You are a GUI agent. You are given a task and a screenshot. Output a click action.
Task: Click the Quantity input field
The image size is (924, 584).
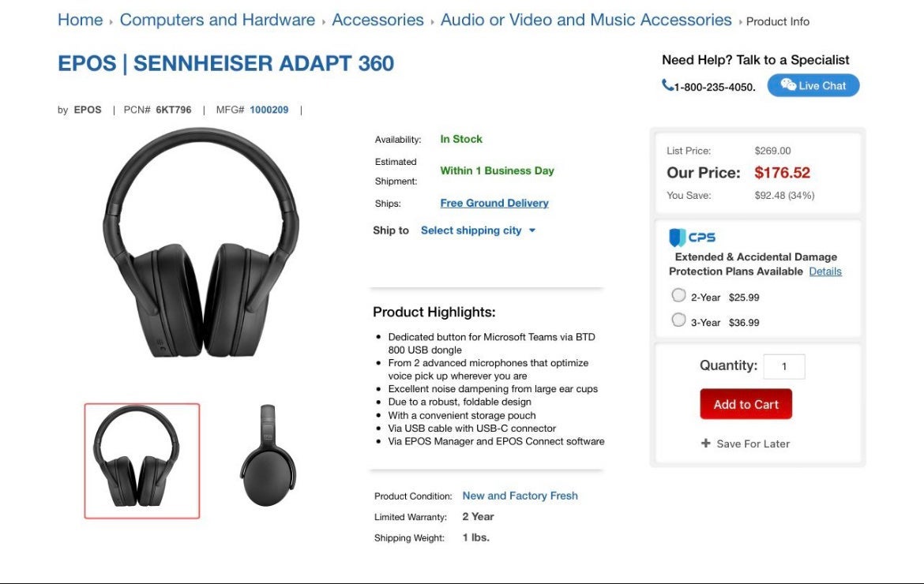tap(783, 366)
